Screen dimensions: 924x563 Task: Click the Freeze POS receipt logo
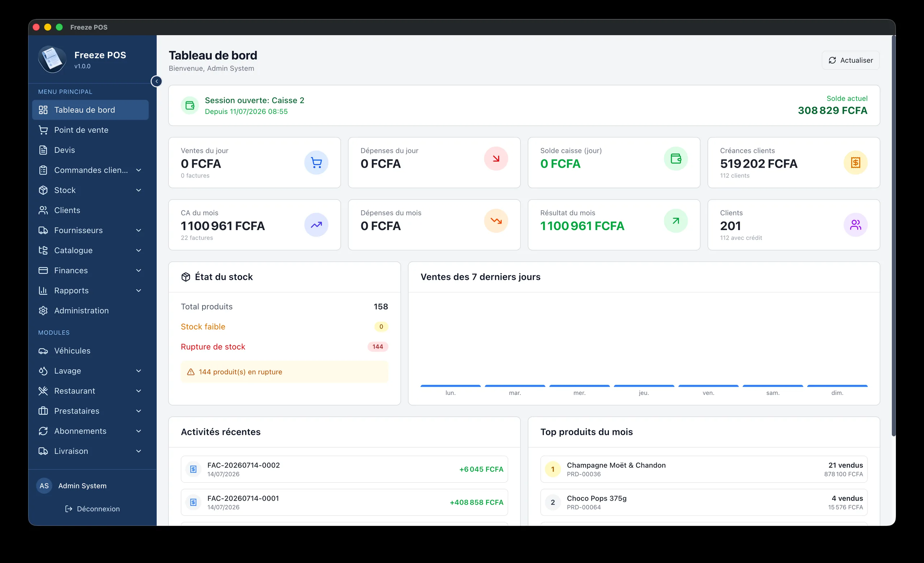click(x=52, y=59)
